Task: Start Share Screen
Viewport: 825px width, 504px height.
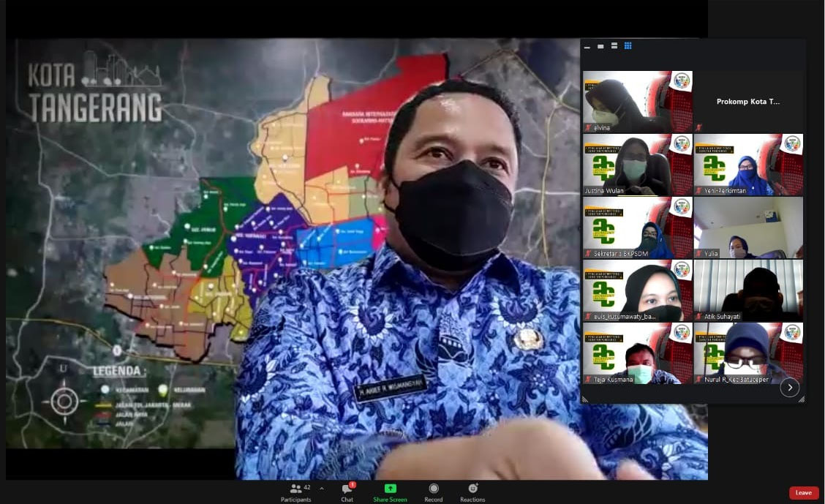Action: (x=390, y=493)
